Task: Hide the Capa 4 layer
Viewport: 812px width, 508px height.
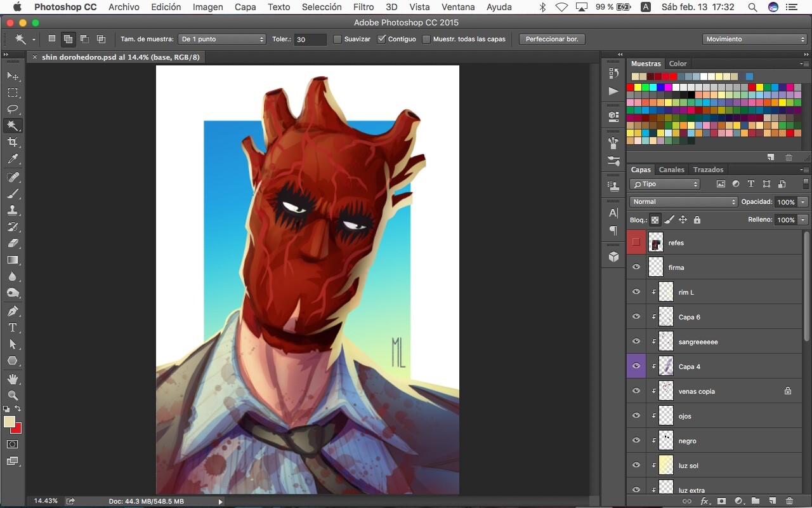Action: 636,366
